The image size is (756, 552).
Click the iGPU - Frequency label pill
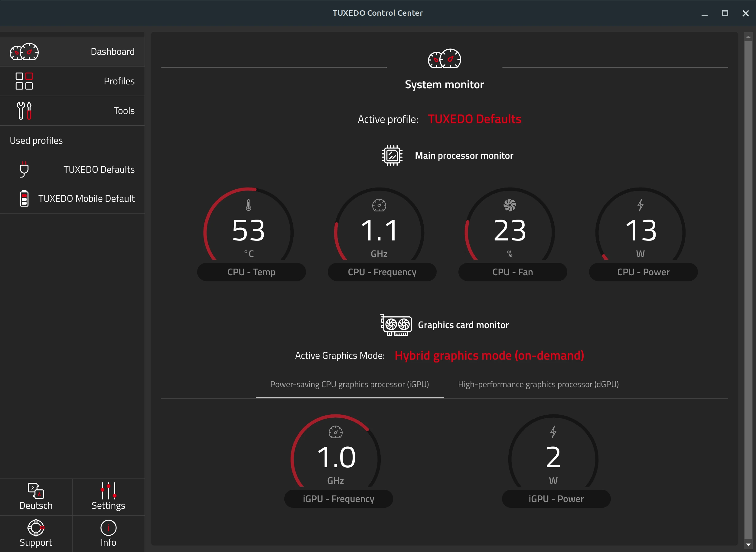[x=338, y=499]
